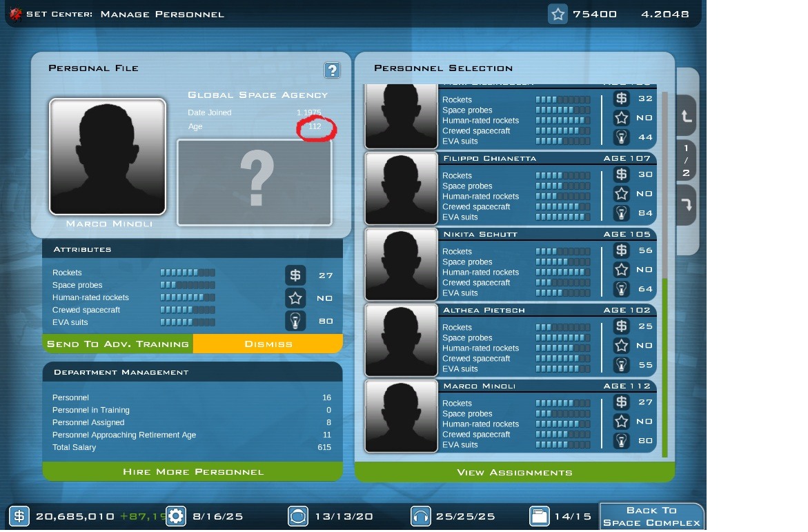The width and height of the screenshot is (808, 532).
Task: Click the personnel list scrollbar
Action: pos(664,274)
